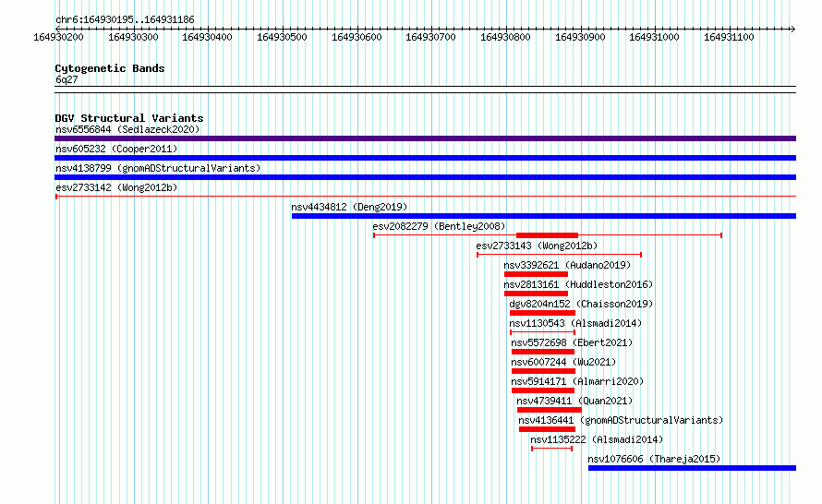Click blue bar under nsv4138799 gnomAD label
The width and height of the screenshot is (822, 504).
coord(425,177)
